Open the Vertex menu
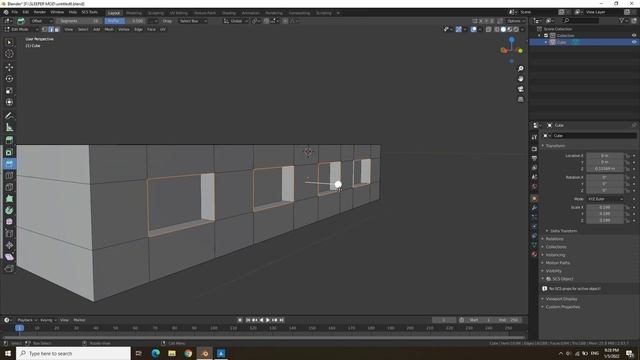Screen dimensions: 640x360 (x=124, y=29)
